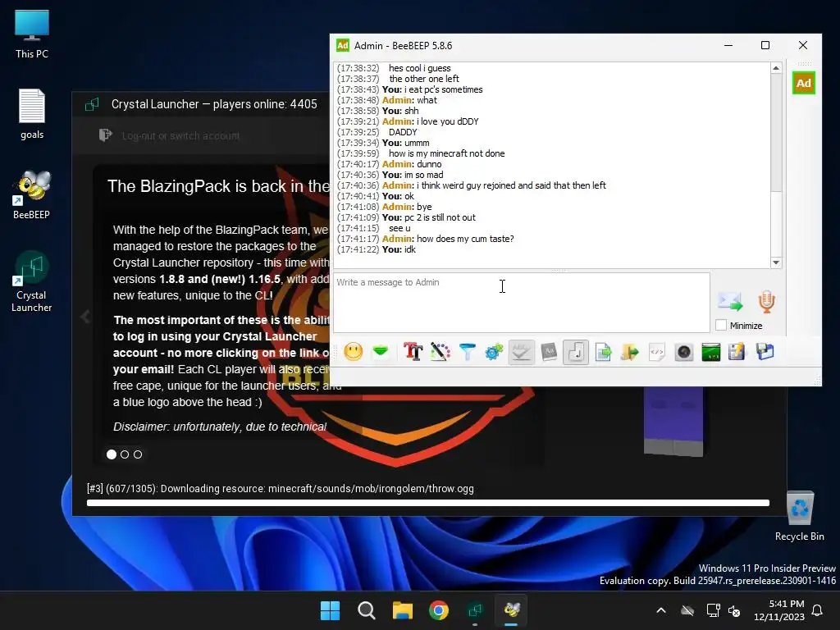Select the BeeBEEP desktop shortcut
This screenshot has height=630, width=840.
point(32,194)
